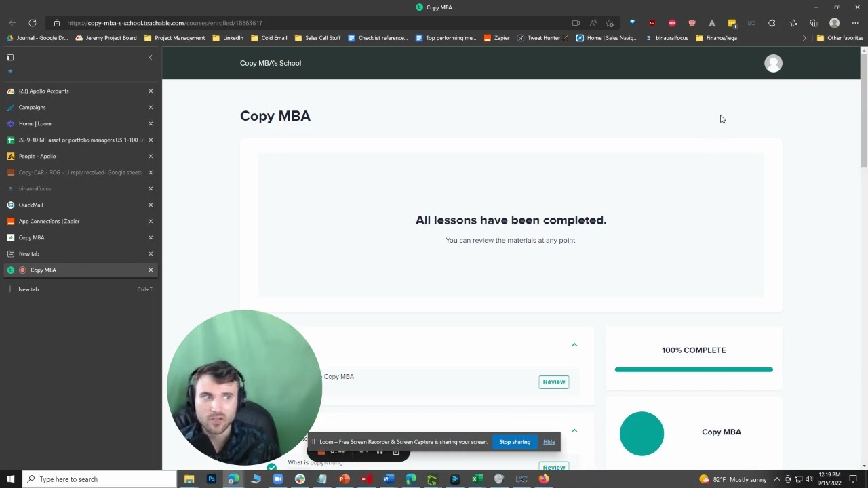Image resolution: width=868 pixels, height=488 pixels.
Task: Open the browser Favorites list icon
Action: coord(793,23)
